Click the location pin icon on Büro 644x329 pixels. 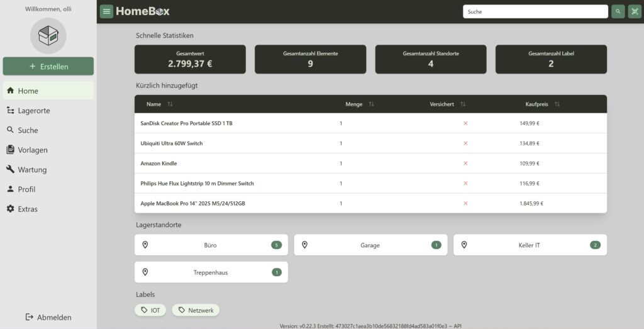pyautogui.click(x=145, y=245)
